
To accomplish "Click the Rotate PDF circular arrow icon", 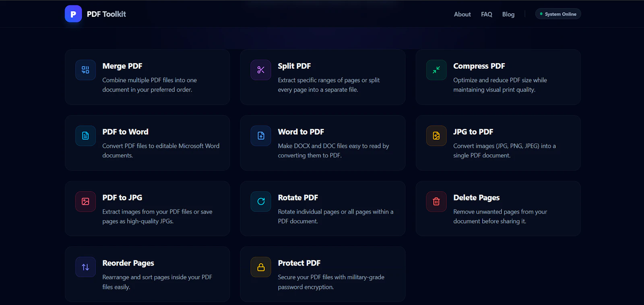I will pyautogui.click(x=261, y=201).
